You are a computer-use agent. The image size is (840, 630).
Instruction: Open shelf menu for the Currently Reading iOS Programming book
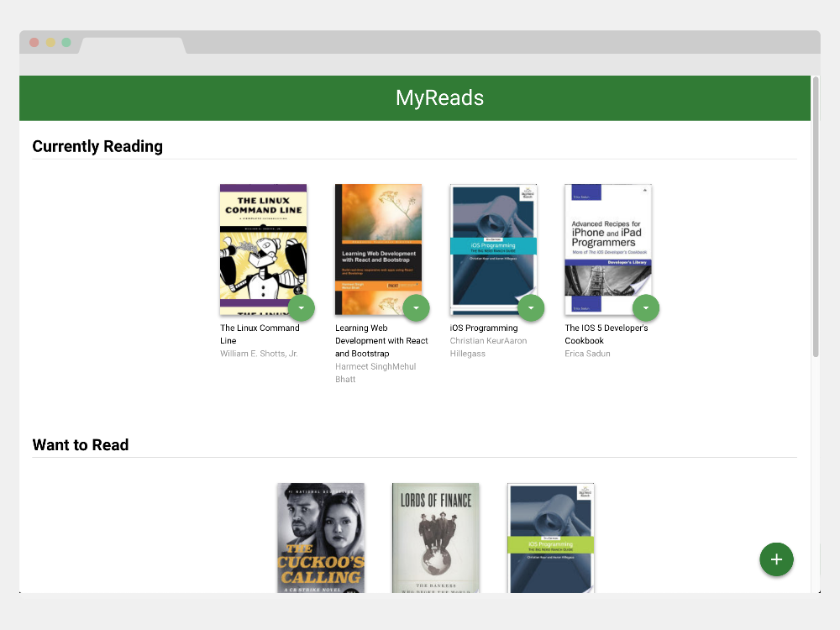click(x=531, y=308)
